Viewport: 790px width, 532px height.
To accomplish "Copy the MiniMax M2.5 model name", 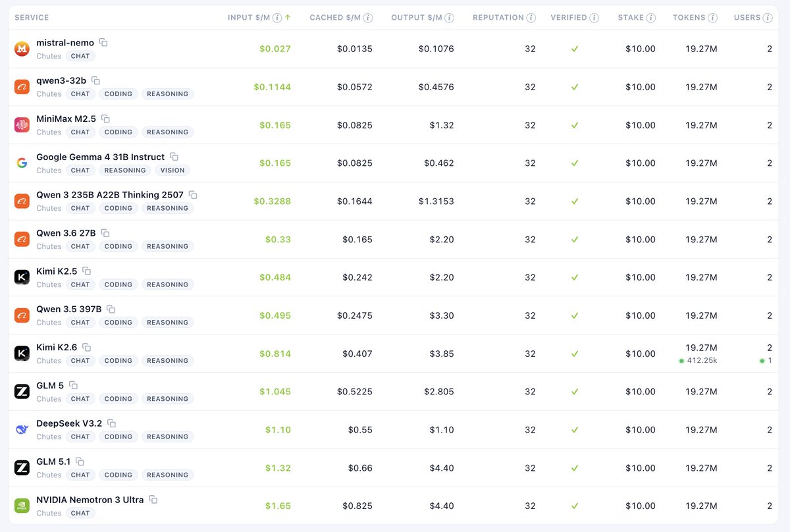I will point(105,119).
